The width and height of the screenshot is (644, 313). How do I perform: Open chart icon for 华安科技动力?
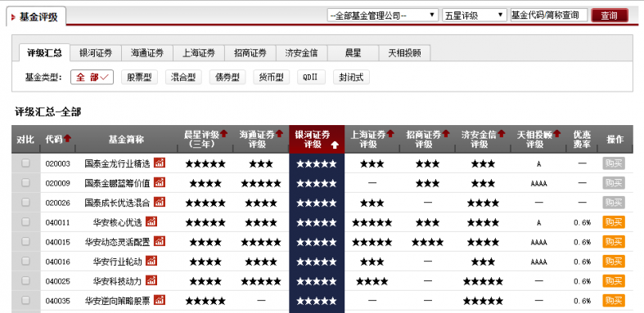pos(151,280)
